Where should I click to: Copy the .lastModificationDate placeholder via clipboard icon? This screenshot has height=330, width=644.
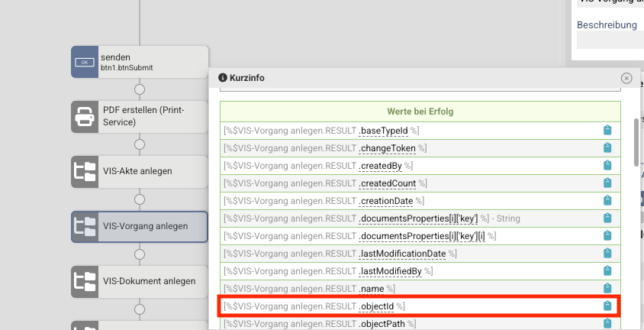[607, 253]
